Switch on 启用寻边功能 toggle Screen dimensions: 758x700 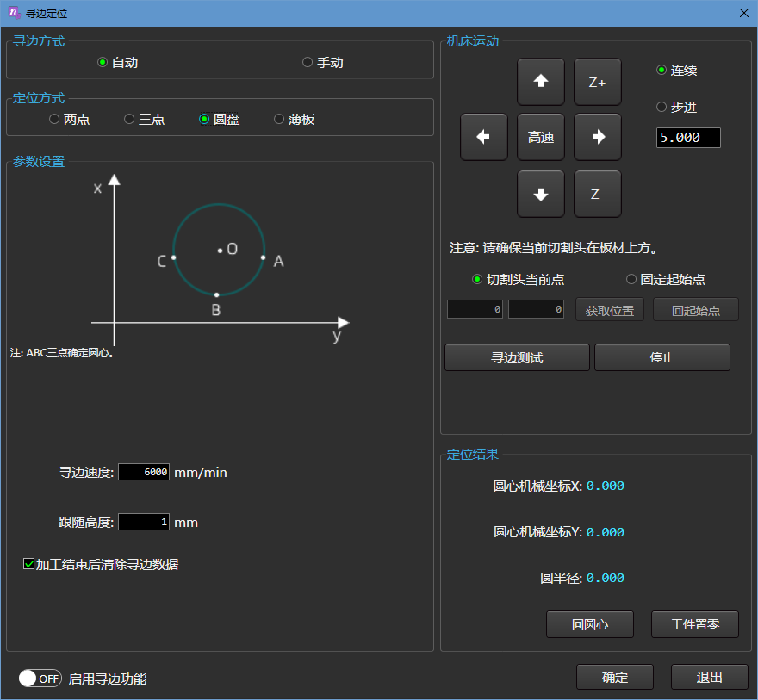point(40,678)
